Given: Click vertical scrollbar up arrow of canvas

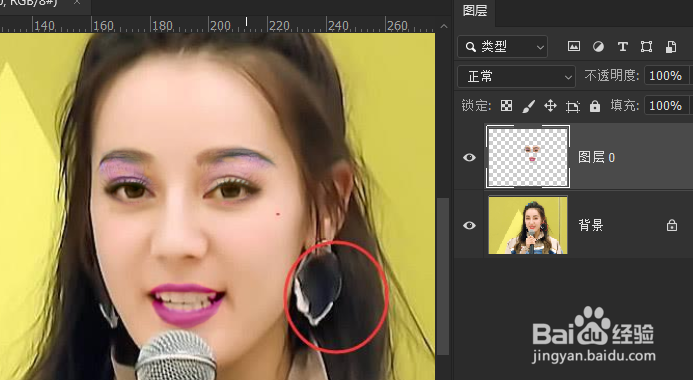Looking at the screenshot, I should pos(444,26).
